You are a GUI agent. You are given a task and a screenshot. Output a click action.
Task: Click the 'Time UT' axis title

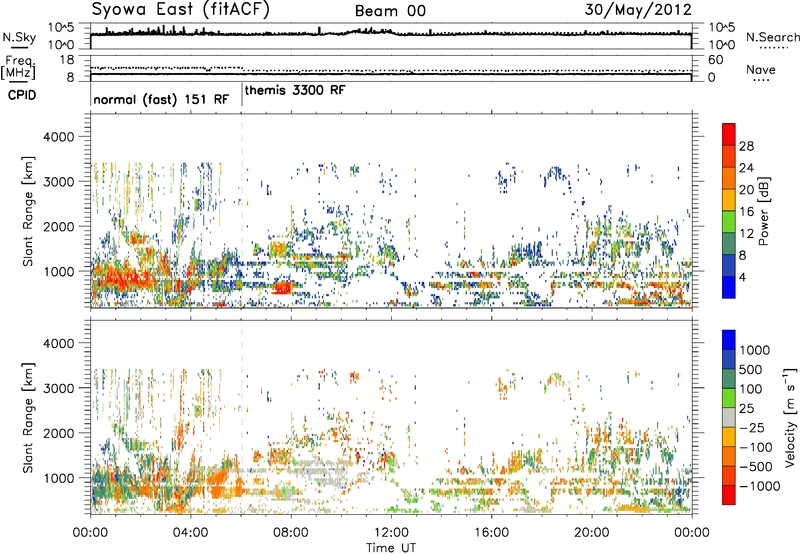point(391,547)
